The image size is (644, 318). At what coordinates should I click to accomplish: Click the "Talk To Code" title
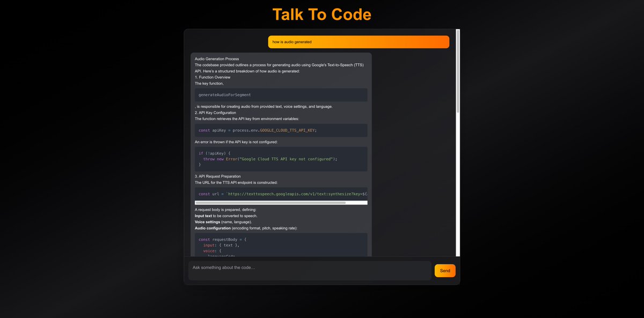pos(321,14)
